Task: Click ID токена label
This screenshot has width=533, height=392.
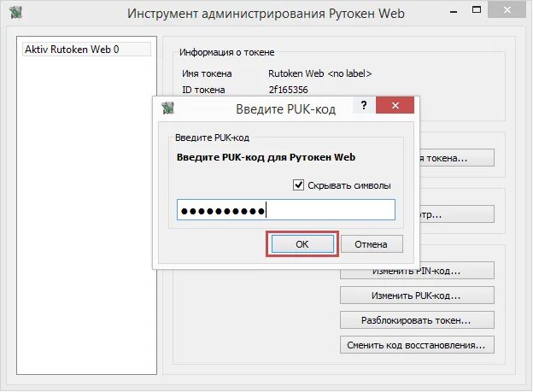Action: (x=203, y=90)
